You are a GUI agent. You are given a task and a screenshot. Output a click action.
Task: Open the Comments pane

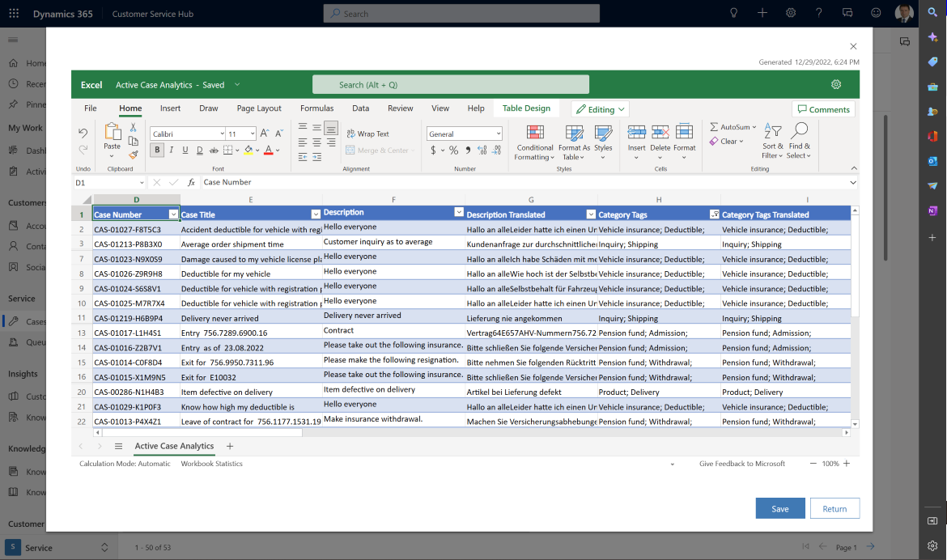click(x=823, y=109)
